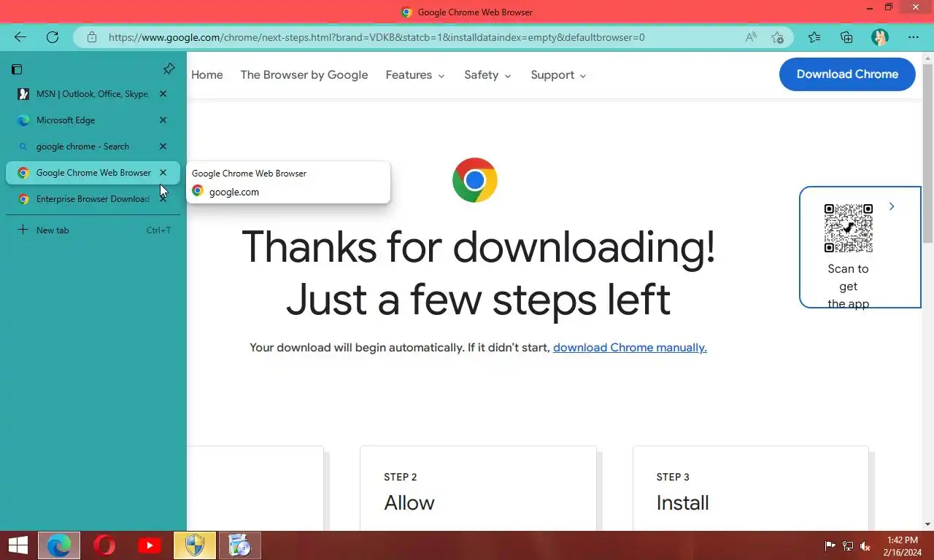
Task: Click the scrollbar down arrow
Action: coord(928,524)
